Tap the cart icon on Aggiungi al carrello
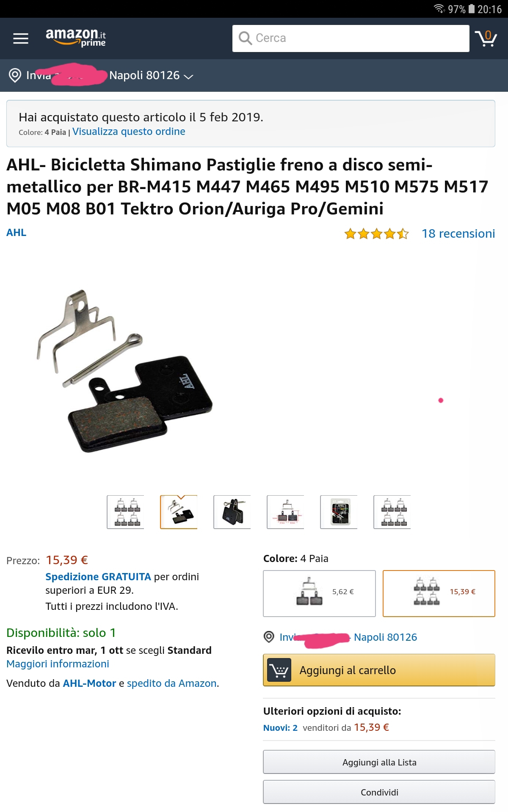508x812 pixels. click(279, 670)
